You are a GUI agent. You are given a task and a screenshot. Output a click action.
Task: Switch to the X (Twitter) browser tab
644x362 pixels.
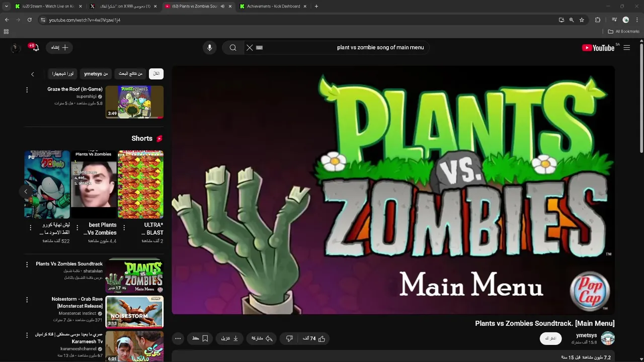pos(124,7)
